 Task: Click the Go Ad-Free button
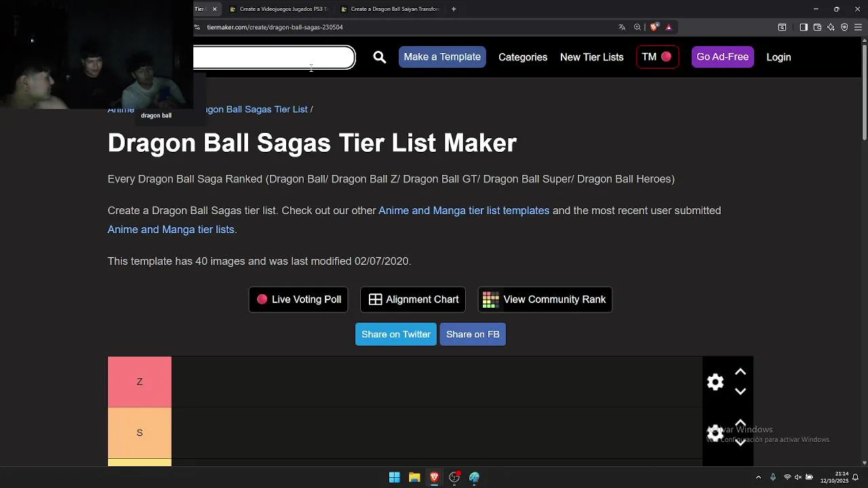point(722,57)
